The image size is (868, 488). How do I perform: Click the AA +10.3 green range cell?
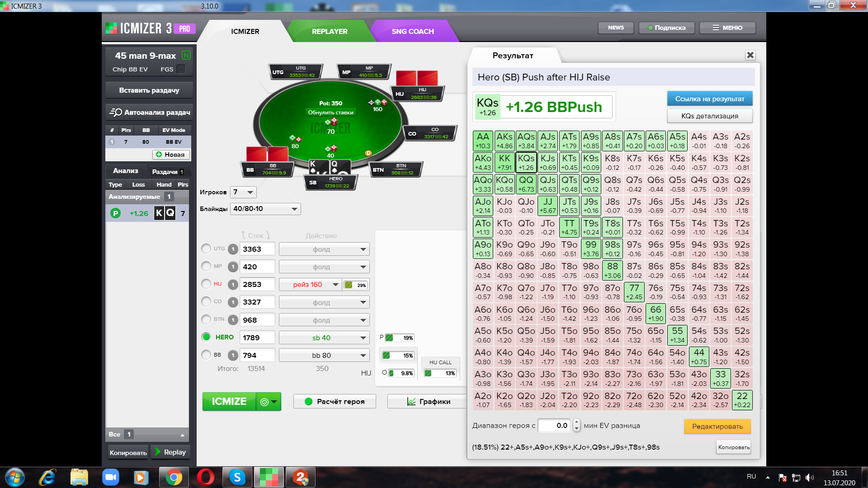pos(483,141)
